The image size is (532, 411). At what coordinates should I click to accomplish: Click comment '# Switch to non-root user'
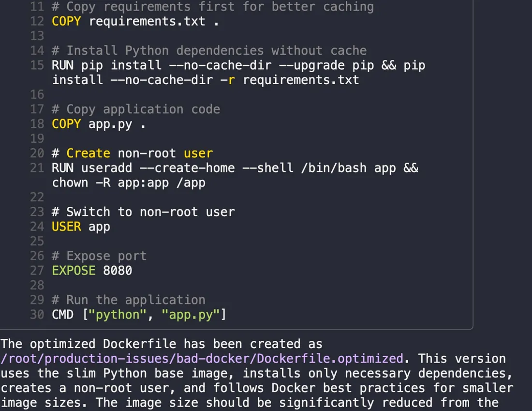pos(143,212)
